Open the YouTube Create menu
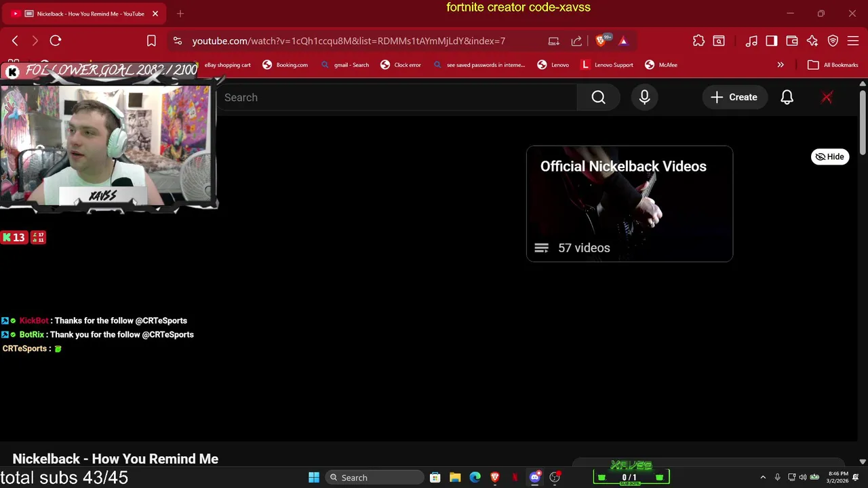 (734, 98)
